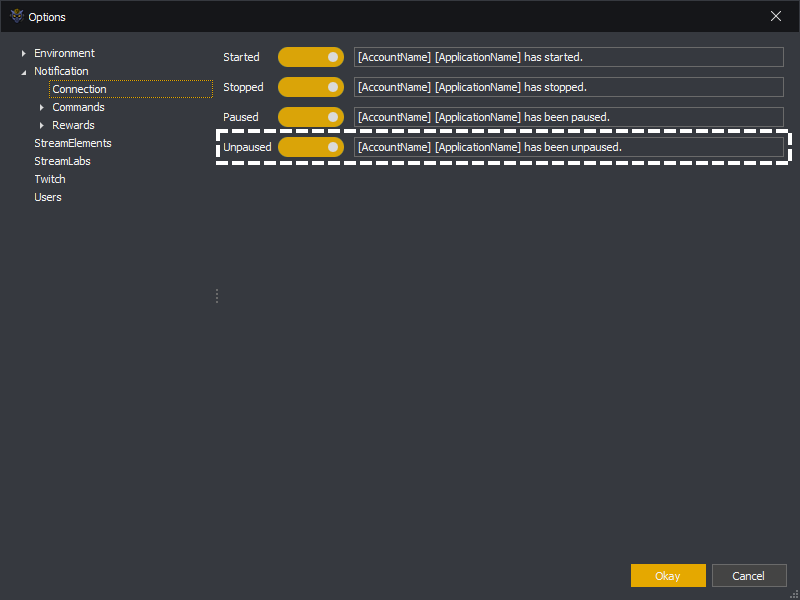Open the StreamLabs settings page
The height and width of the screenshot is (600, 800).
(62, 161)
